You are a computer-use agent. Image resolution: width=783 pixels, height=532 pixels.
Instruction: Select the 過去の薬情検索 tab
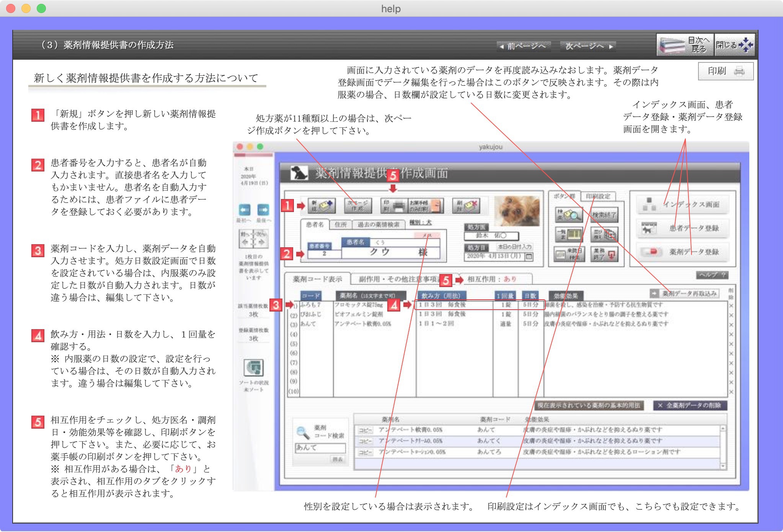tap(378, 225)
